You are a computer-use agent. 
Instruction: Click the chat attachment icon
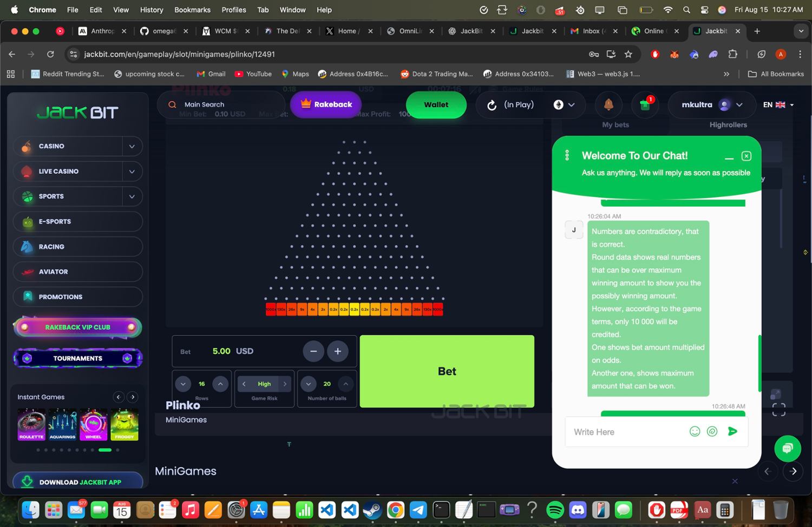[712, 431]
